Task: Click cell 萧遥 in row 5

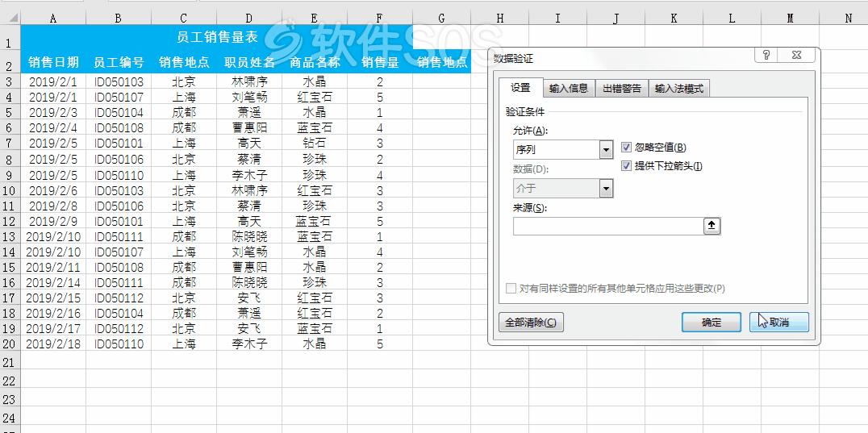Action: (249, 113)
